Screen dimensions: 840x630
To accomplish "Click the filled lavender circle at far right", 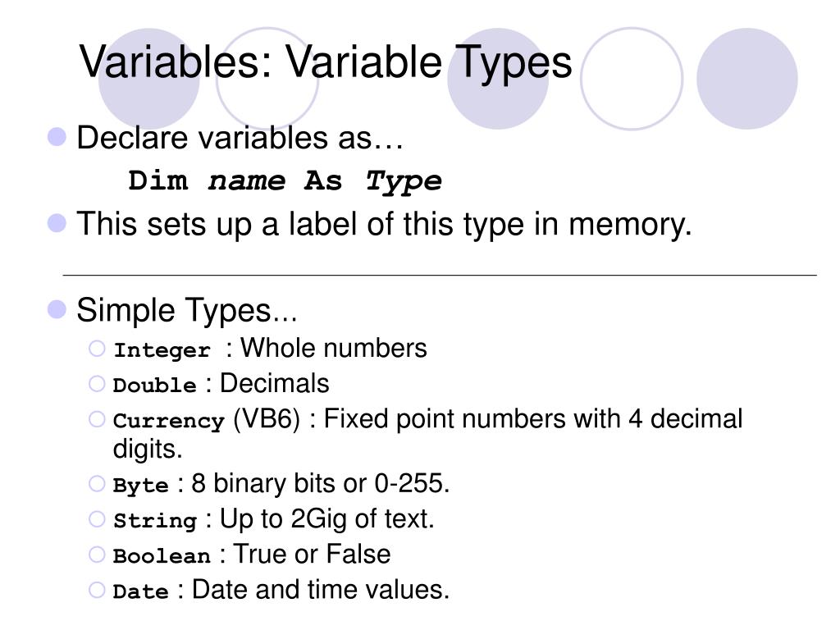I will point(746,79).
